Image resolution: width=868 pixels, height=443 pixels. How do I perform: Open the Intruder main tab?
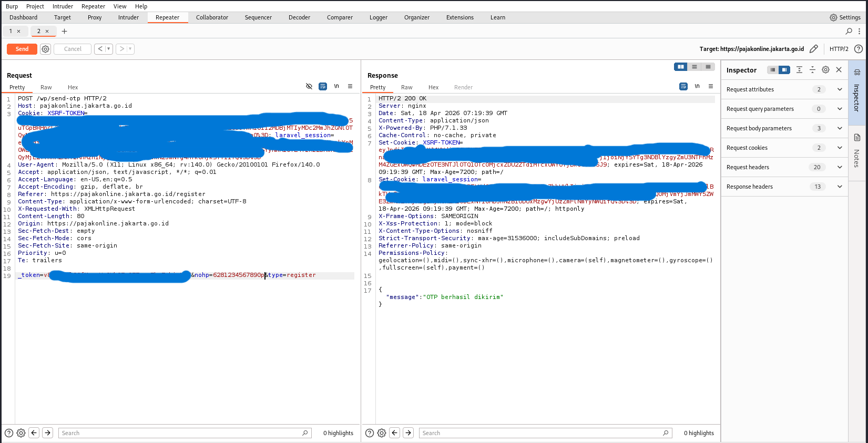pyautogui.click(x=128, y=17)
